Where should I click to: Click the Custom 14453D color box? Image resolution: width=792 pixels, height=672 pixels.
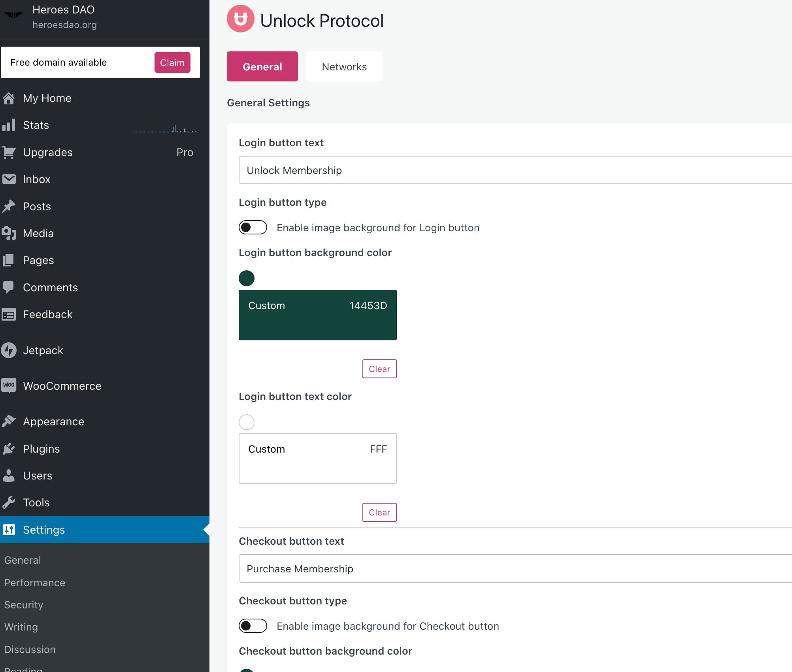[318, 315]
